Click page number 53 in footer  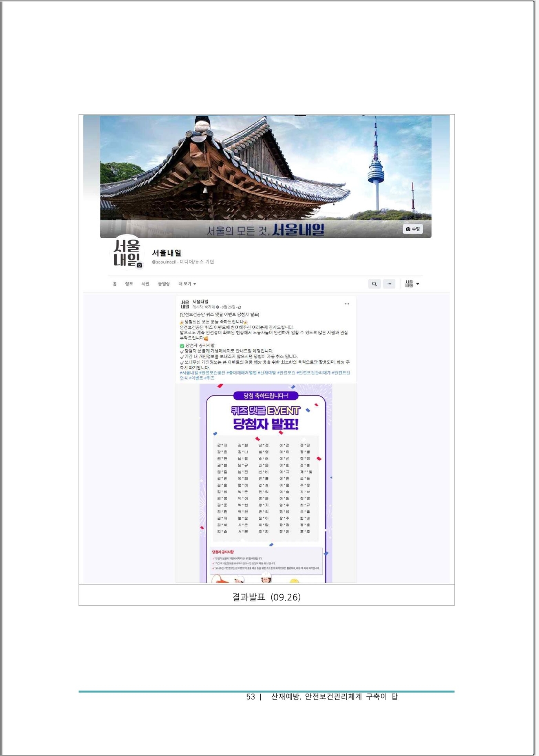pos(250,696)
